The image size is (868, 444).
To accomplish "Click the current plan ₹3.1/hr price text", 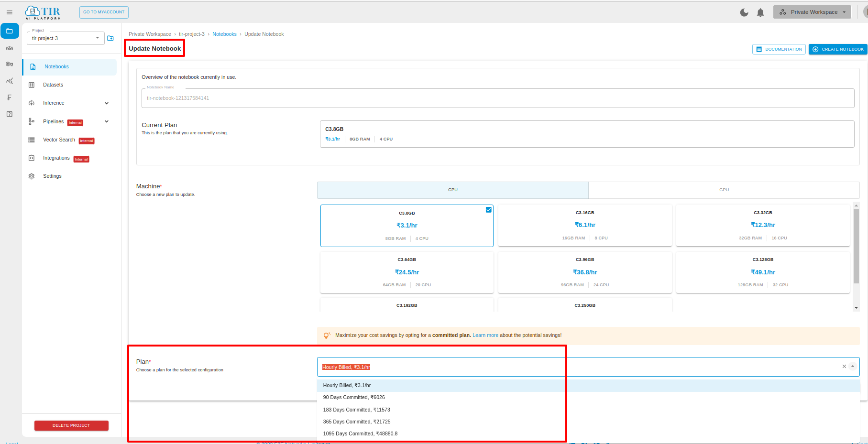I will tap(332, 140).
